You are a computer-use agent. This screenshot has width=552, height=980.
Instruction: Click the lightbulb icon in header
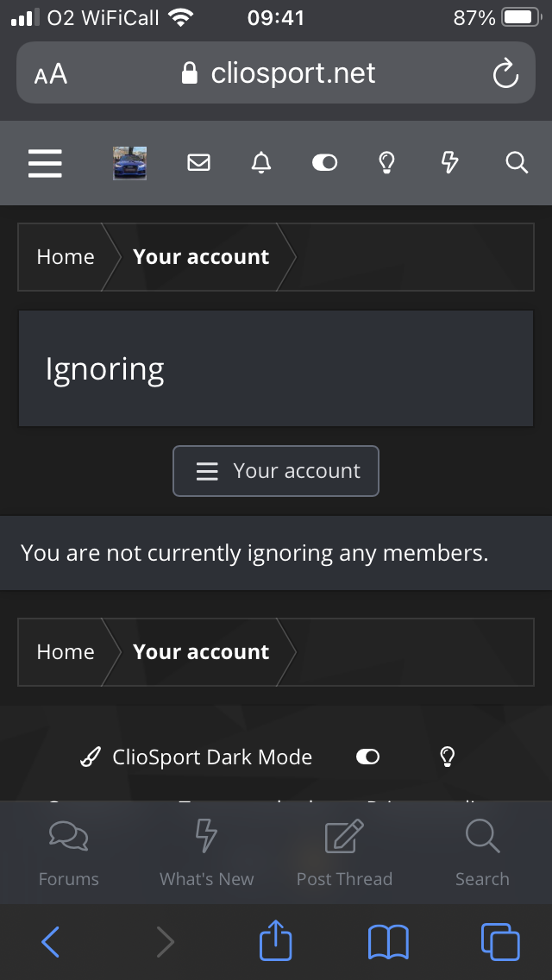pos(387,162)
